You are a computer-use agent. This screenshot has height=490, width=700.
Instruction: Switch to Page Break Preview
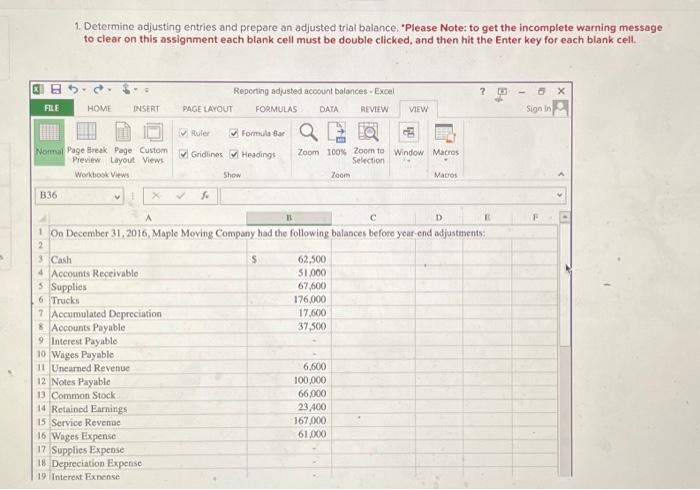click(87, 142)
